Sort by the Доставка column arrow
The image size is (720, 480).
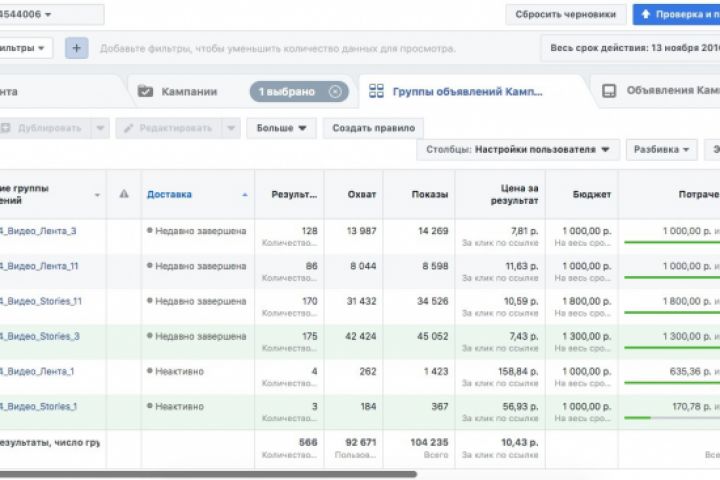[245, 194]
